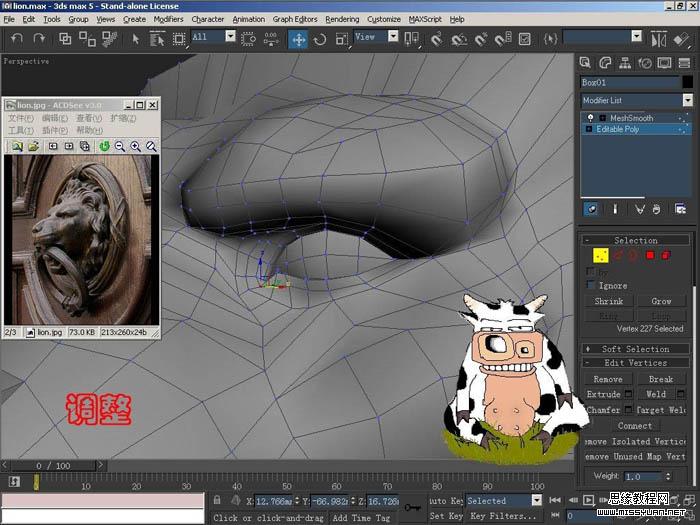This screenshot has height=525, width=700.
Task: Click the Grow selection button
Action: (661, 301)
